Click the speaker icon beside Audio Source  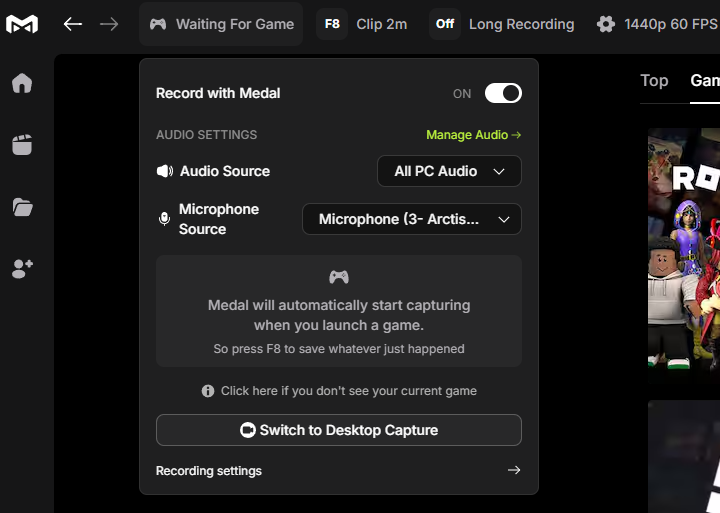click(x=164, y=171)
